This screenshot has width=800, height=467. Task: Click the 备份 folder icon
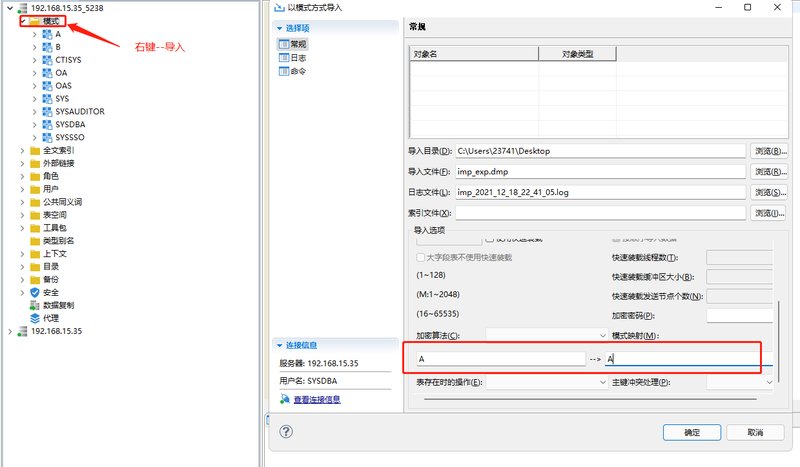click(x=35, y=280)
